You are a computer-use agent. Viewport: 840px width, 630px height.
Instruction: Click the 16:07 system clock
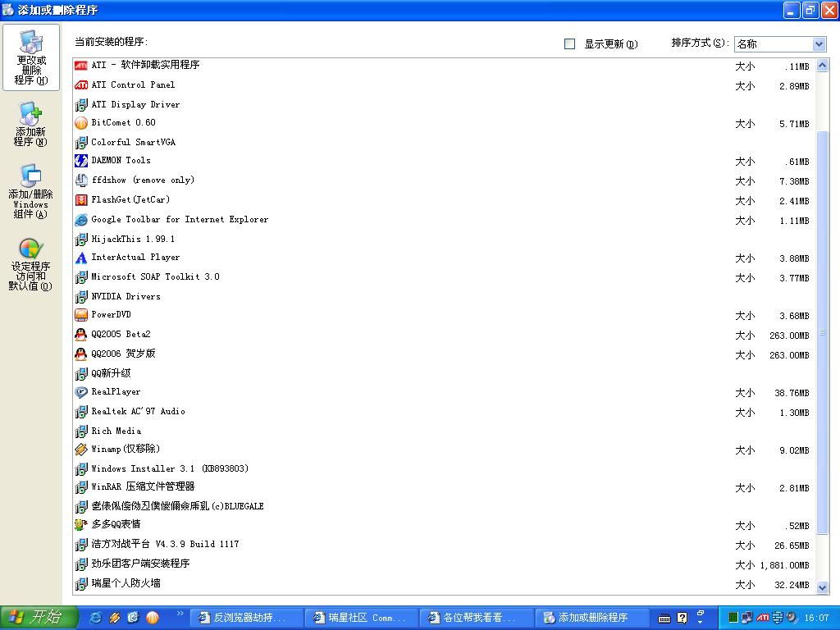coord(816,619)
